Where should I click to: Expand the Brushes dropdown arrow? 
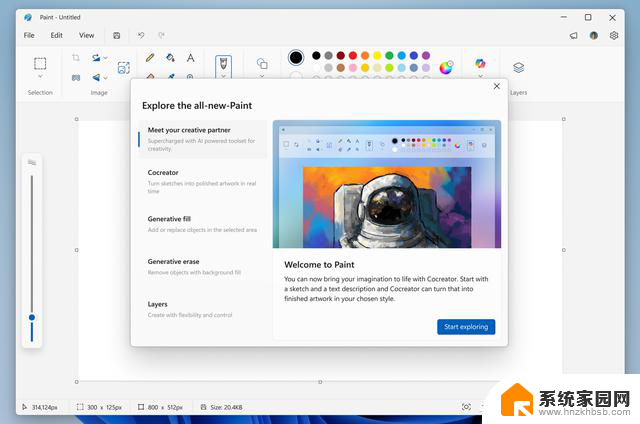(223, 76)
